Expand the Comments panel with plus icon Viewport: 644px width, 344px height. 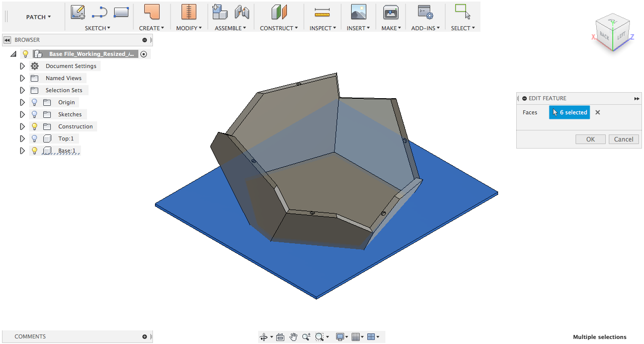[145, 336]
